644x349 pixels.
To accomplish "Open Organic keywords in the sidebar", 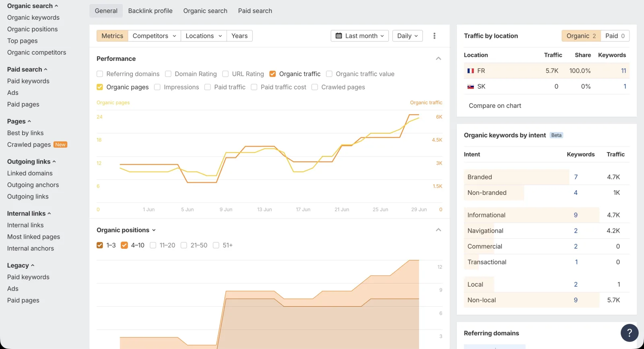I will pos(33,18).
